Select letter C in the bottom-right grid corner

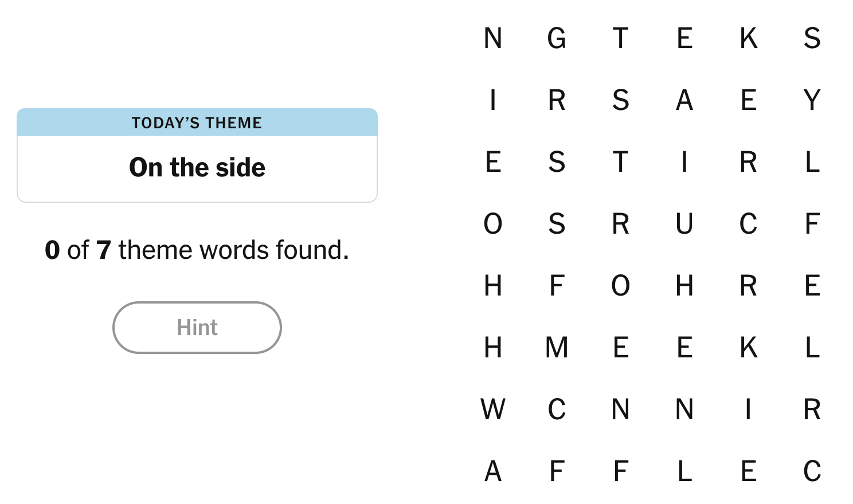point(812,471)
